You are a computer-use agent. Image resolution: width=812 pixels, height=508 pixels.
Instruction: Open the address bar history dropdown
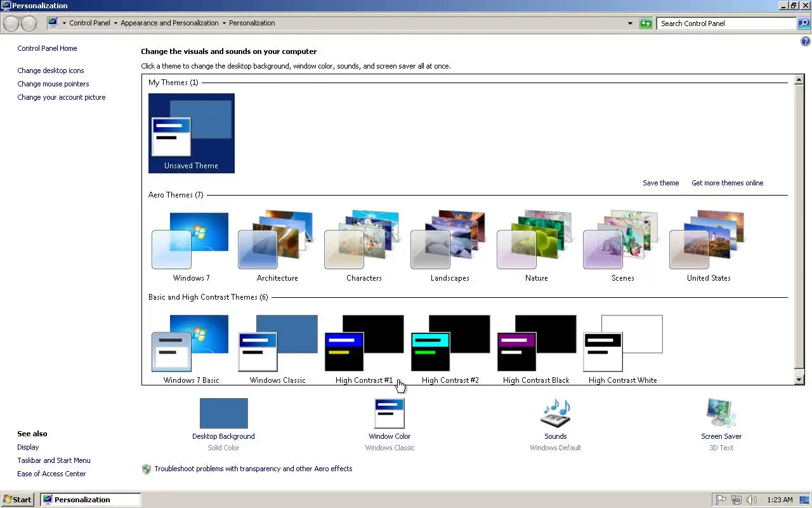[630, 23]
